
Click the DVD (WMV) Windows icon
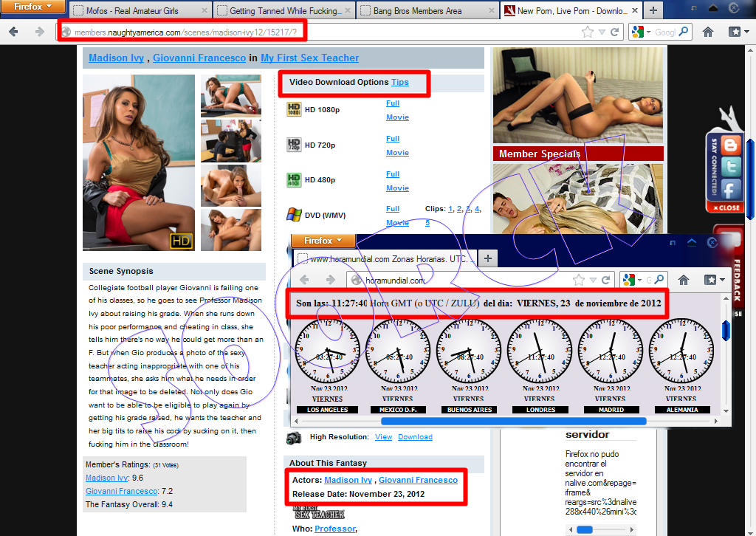[294, 215]
